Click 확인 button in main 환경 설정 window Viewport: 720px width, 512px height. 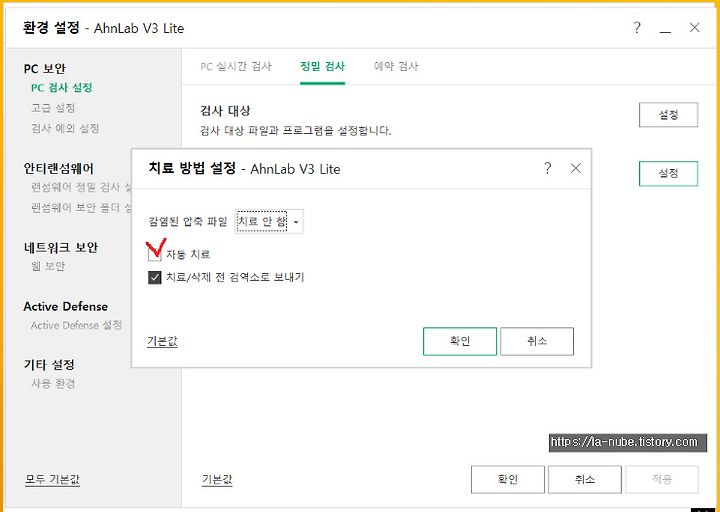pyautogui.click(x=508, y=479)
